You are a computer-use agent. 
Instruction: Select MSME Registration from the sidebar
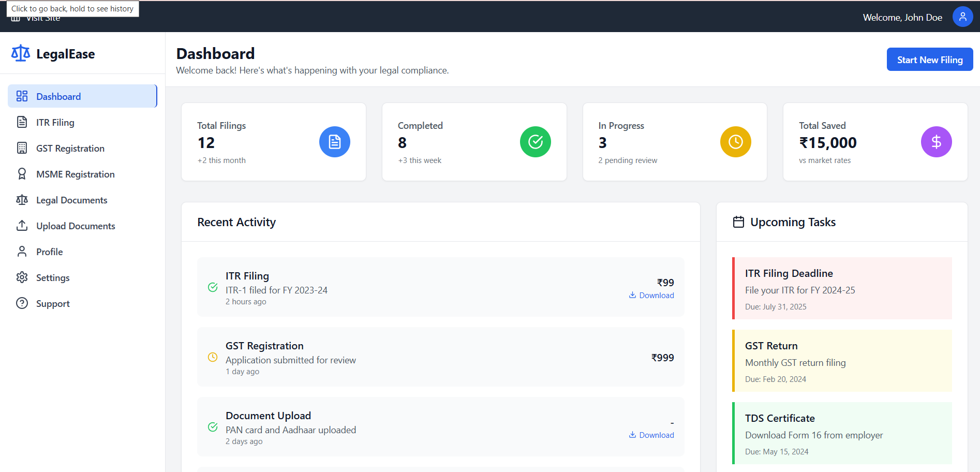click(75, 174)
